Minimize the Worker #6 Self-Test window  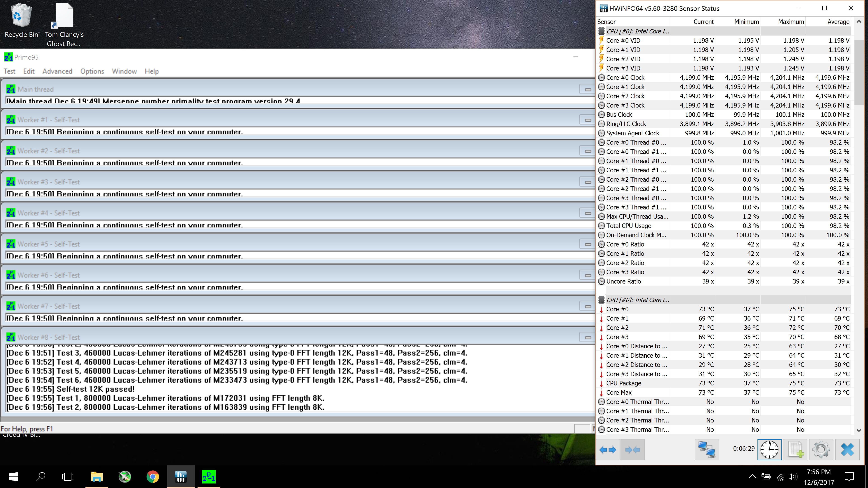588,275
